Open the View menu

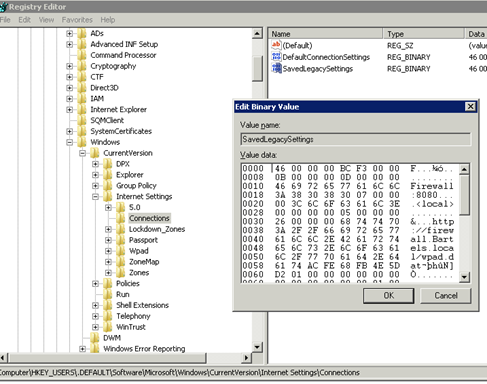click(46, 20)
